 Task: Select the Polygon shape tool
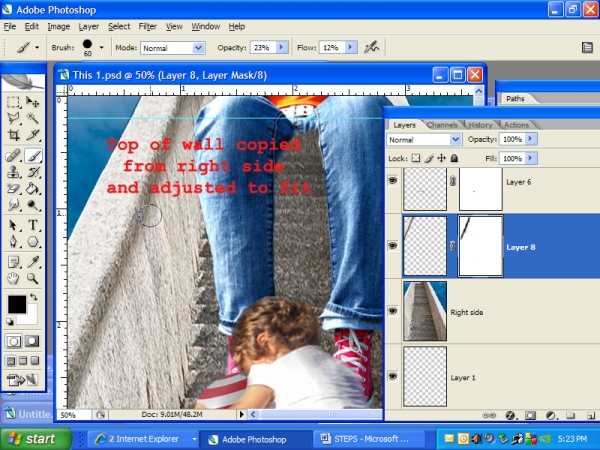[x=33, y=241]
